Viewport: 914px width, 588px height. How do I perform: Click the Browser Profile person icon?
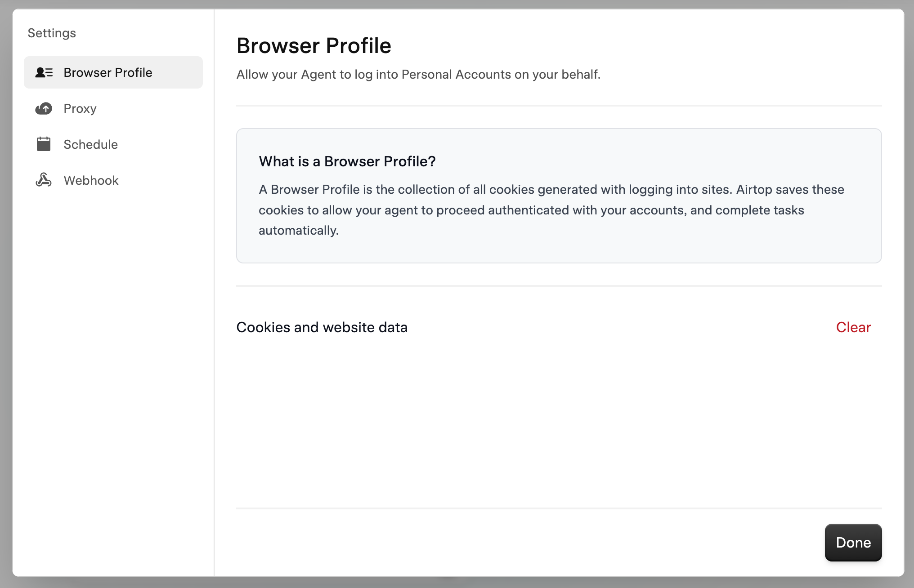[x=44, y=72]
